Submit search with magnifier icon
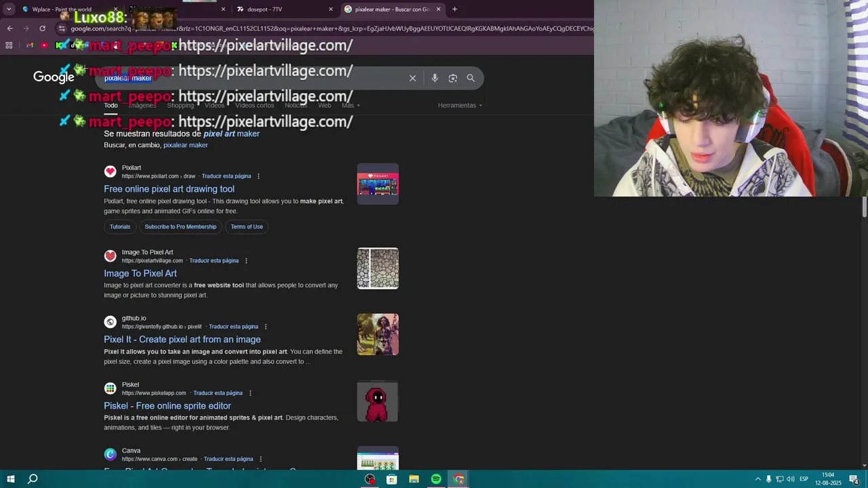Viewport: 868px width, 488px height. coord(471,78)
